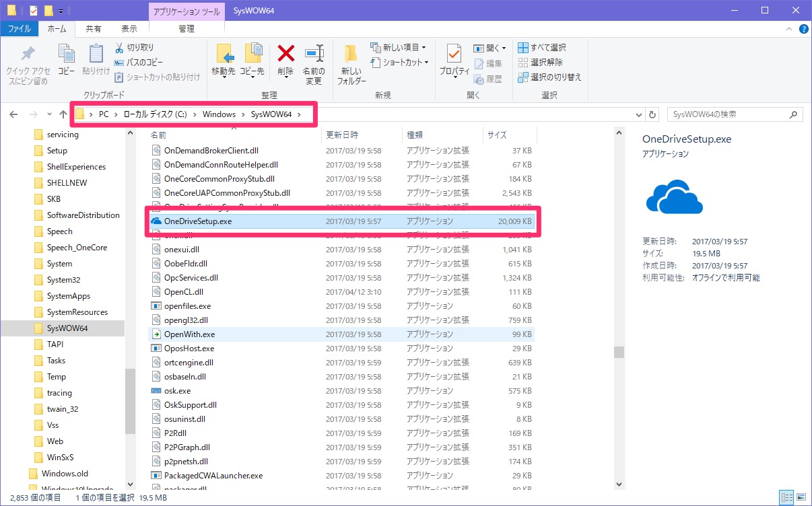812x506 pixels.
Task: Go back with the left arrow
Action: pyautogui.click(x=13, y=114)
